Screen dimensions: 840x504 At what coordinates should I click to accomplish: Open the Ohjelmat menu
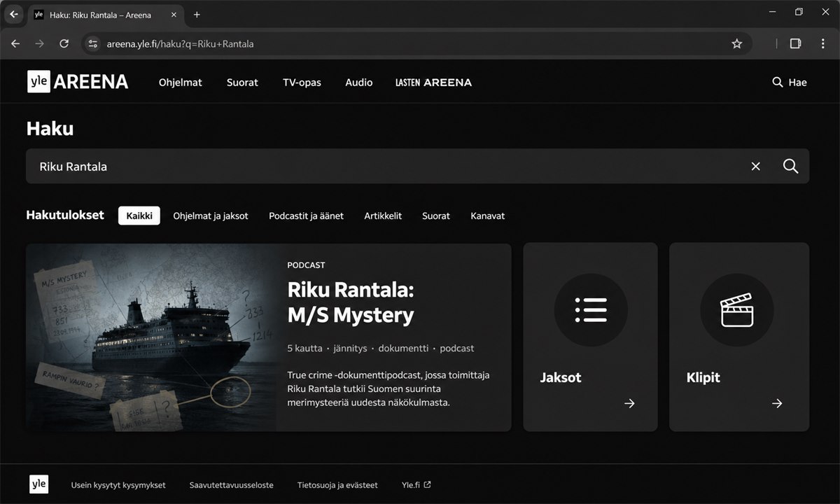(180, 83)
